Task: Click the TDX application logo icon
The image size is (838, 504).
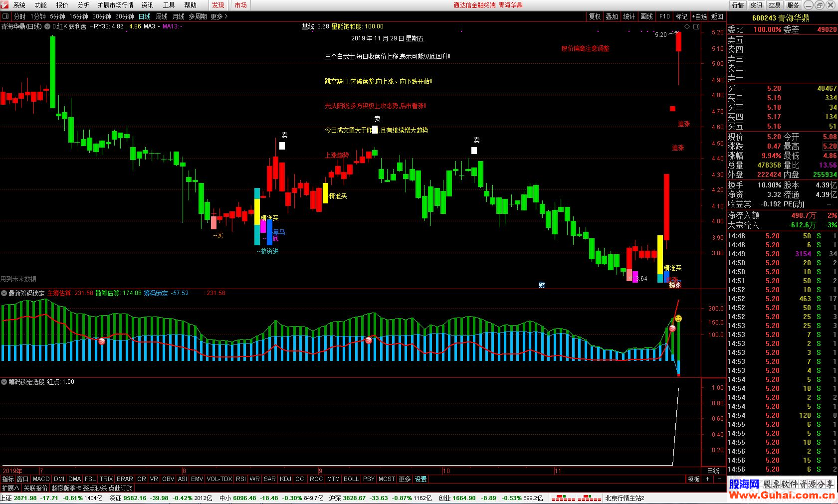Action: coord(4,5)
